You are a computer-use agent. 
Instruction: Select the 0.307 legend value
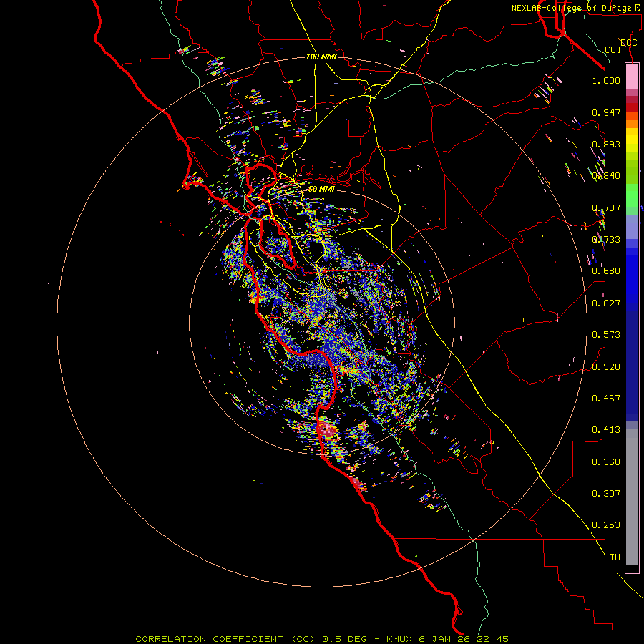(x=606, y=494)
